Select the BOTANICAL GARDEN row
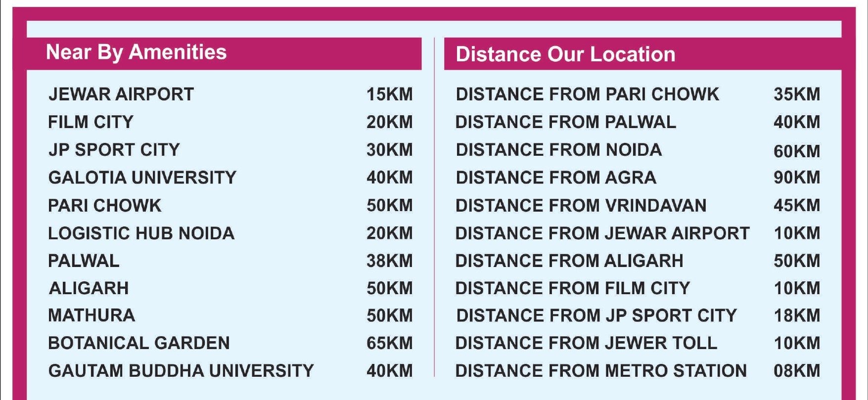868x400 pixels. pyautogui.click(x=230, y=343)
